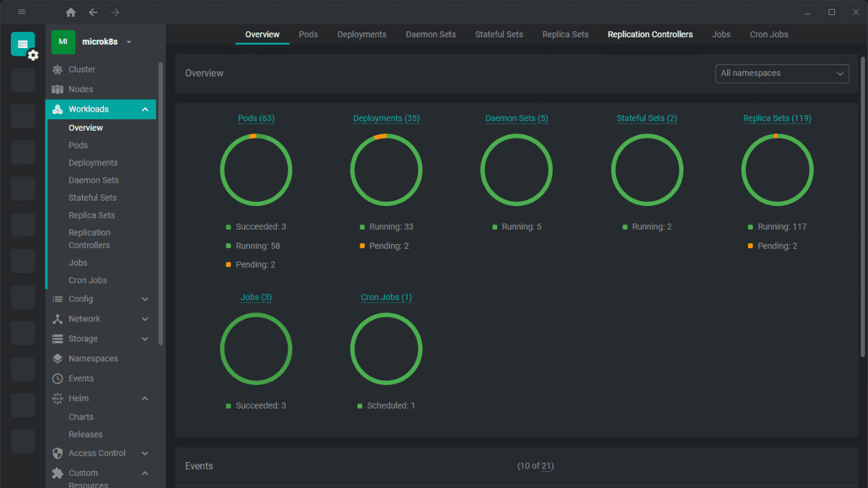This screenshot has width=868, height=488.
Task: Go back with the left arrow icon
Action: (x=93, y=12)
